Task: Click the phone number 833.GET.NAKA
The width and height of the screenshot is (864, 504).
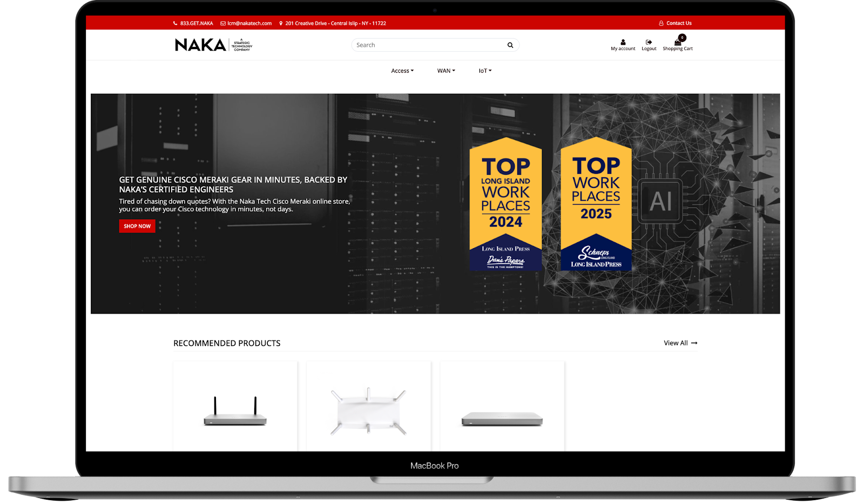Action: [196, 23]
